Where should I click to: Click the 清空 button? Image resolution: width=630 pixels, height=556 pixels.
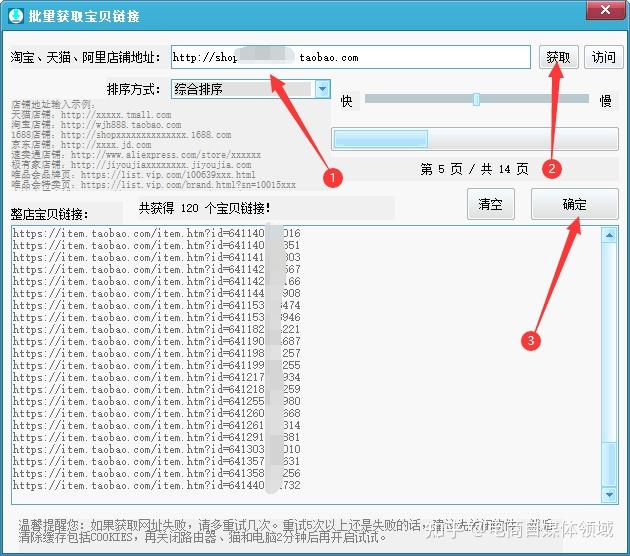click(x=491, y=204)
